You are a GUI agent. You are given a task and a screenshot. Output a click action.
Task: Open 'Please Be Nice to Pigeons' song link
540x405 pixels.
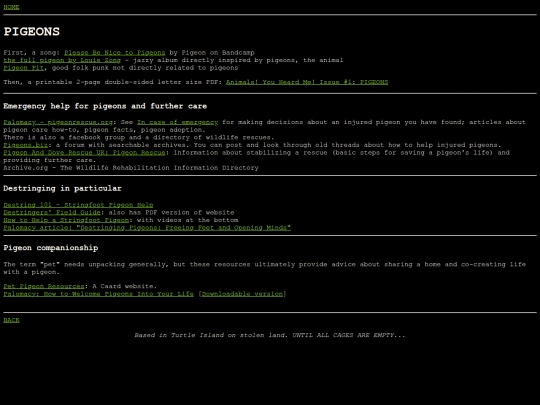[x=115, y=53]
